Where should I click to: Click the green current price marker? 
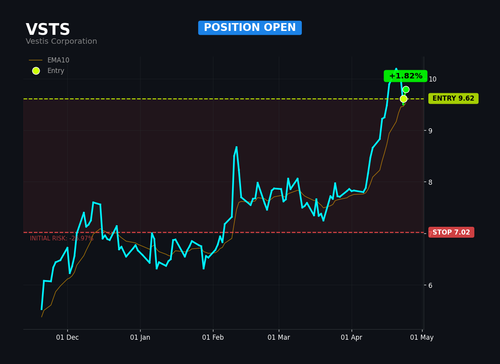click(406, 89)
